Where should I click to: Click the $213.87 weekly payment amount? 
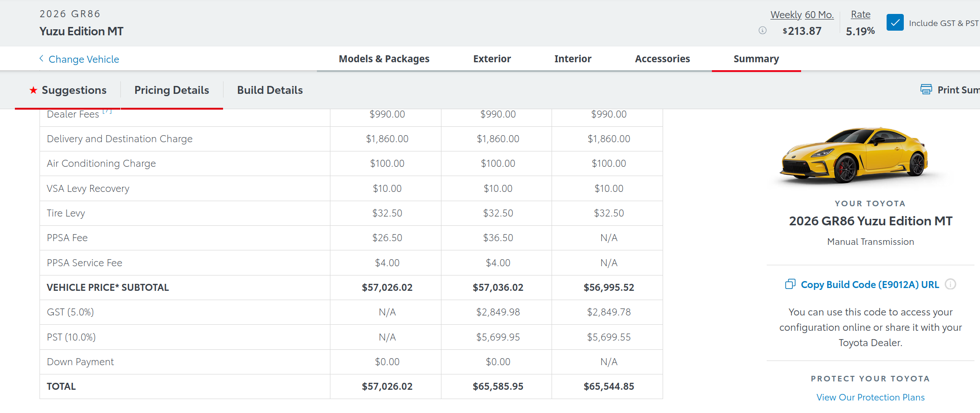(x=802, y=31)
